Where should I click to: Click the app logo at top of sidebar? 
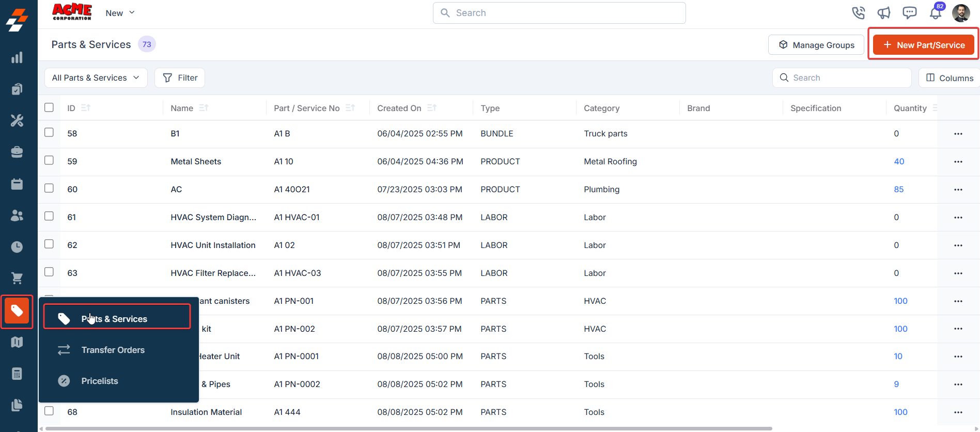coord(17,20)
